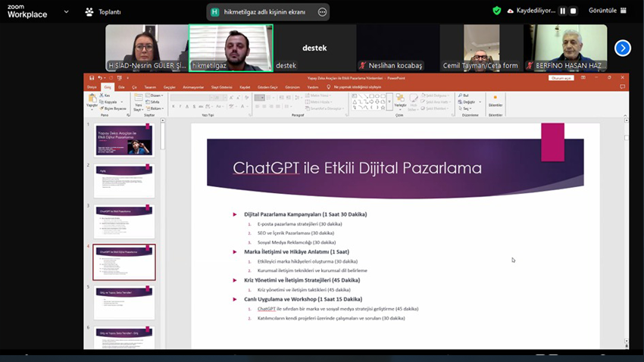Show next participants with blue arrow button
The image size is (644, 362).
tap(622, 48)
